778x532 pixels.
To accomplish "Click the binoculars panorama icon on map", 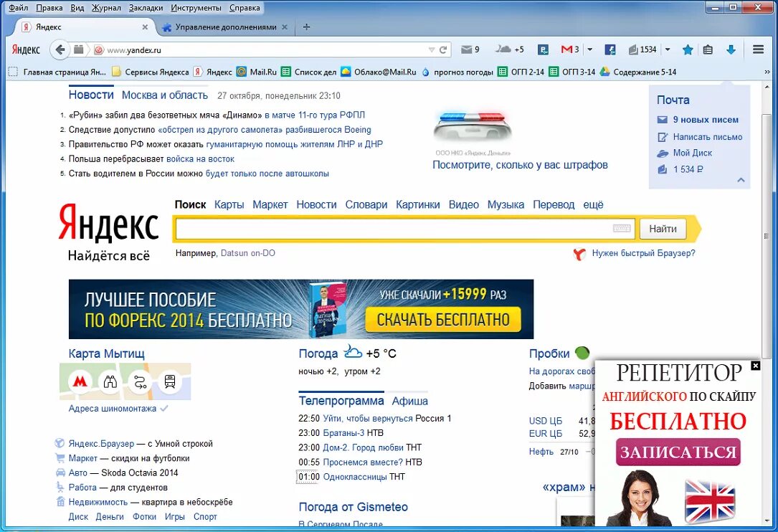I will click(110, 381).
